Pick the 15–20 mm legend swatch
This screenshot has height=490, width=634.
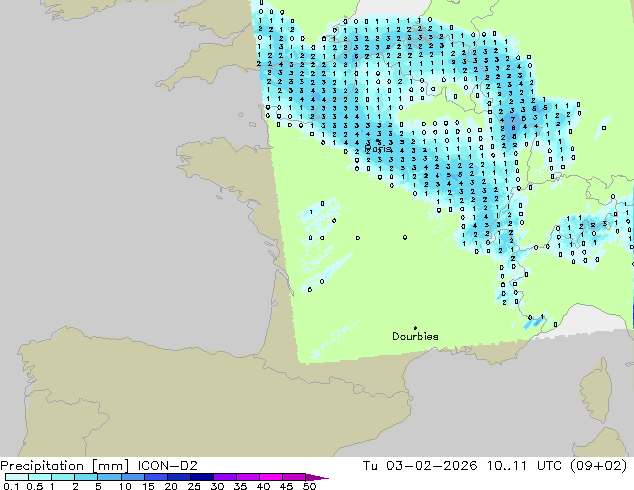pyautogui.click(x=155, y=477)
